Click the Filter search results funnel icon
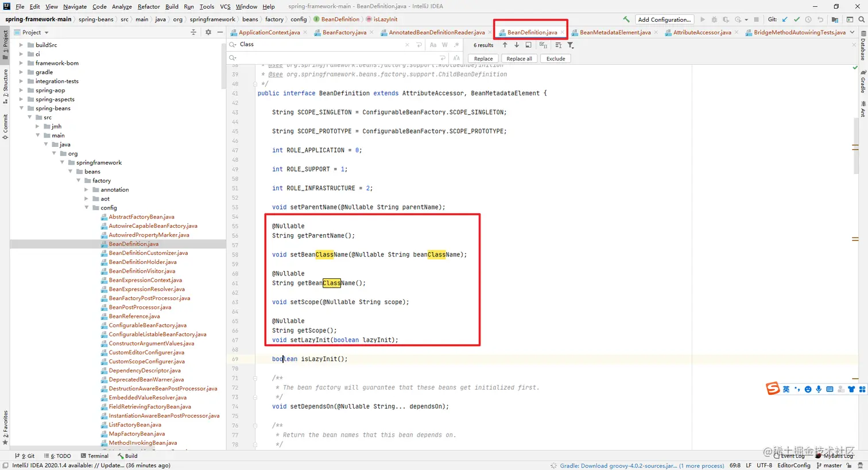The image size is (868, 470). pyautogui.click(x=571, y=45)
